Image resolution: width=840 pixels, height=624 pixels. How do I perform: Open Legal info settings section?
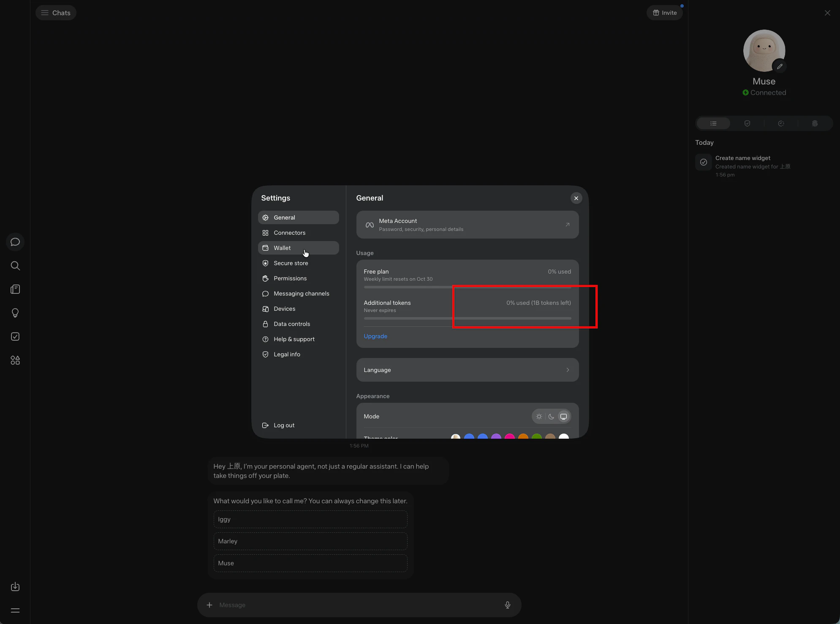[299, 354]
